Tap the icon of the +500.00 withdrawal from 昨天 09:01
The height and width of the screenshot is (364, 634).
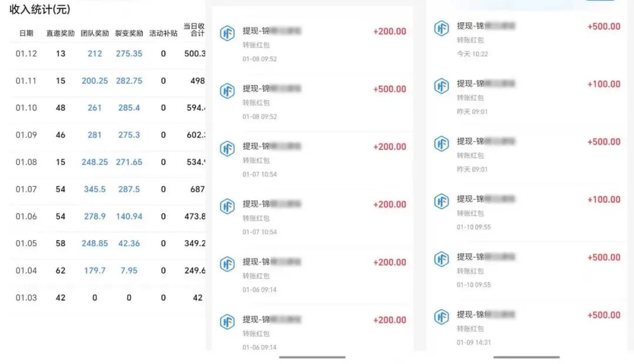coord(441,144)
